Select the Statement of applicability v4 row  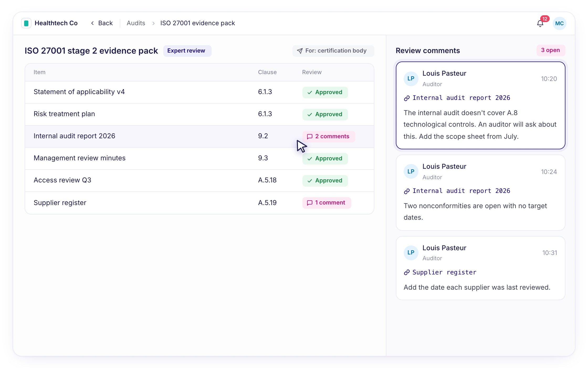199,92
